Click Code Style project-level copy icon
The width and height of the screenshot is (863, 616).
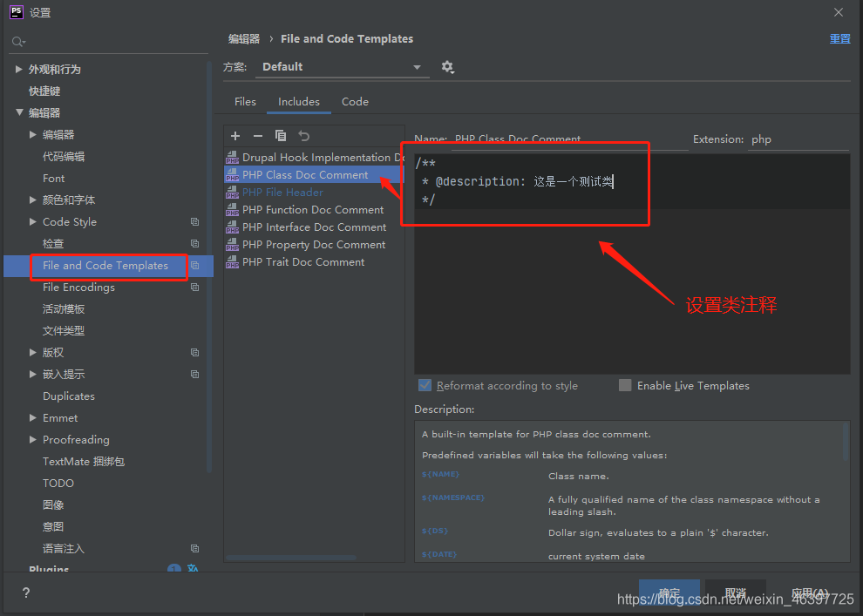click(x=195, y=221)
